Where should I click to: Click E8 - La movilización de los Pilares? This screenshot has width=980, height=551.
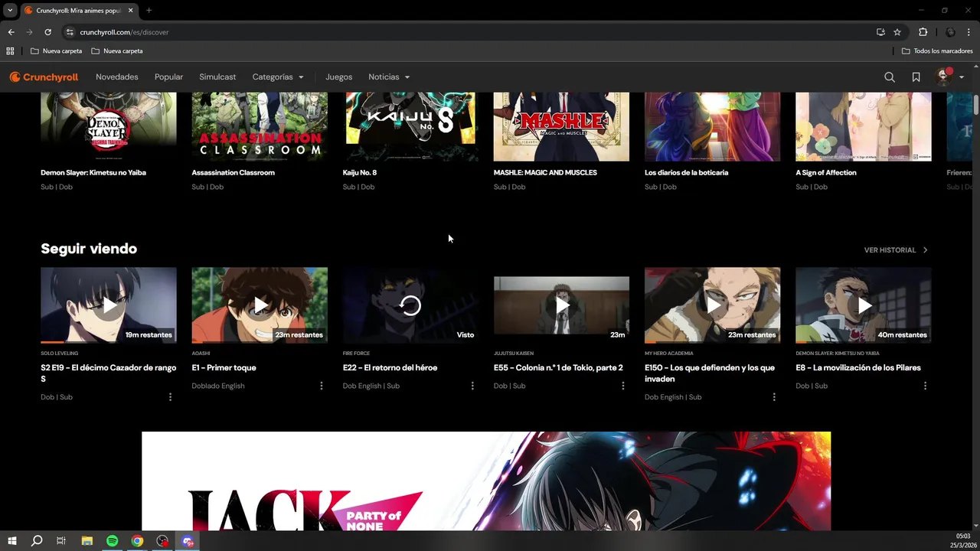pos(858,367)
